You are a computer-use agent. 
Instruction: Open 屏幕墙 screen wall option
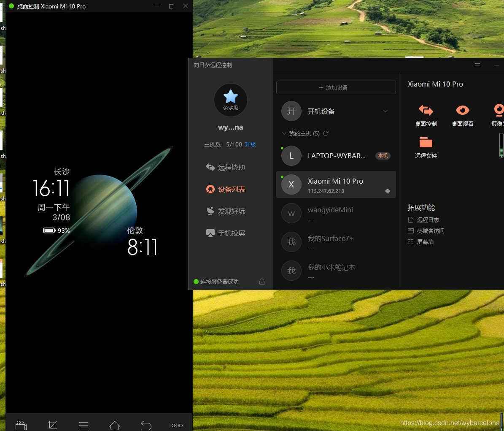[421, 242]
